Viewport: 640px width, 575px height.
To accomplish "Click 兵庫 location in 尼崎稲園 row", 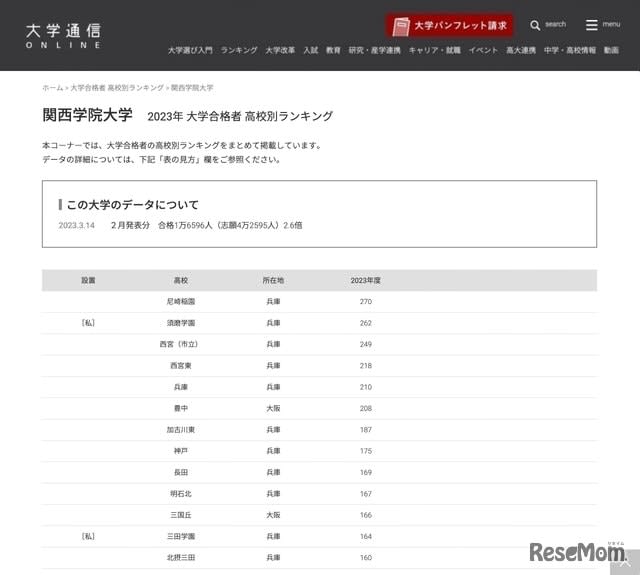I will point(273,302).
